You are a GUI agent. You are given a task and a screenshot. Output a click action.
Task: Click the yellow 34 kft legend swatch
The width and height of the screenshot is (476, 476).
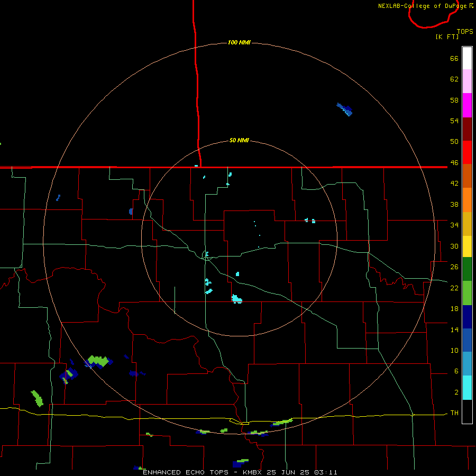click(x=467, y=246)
